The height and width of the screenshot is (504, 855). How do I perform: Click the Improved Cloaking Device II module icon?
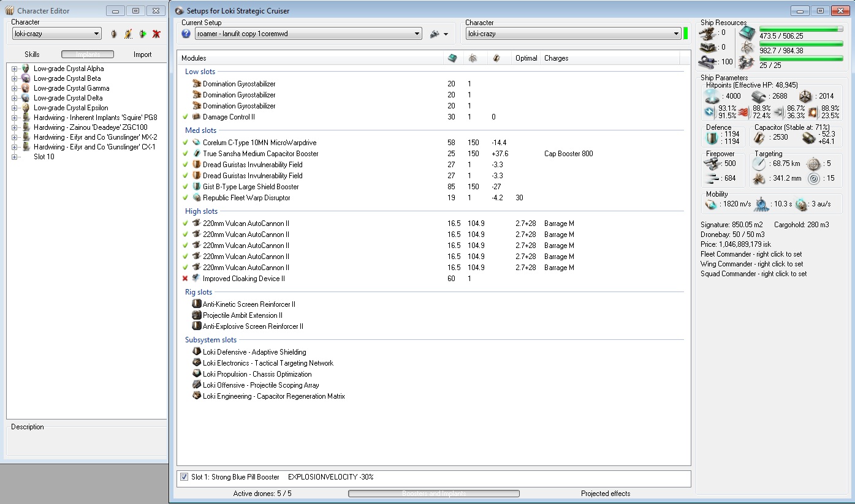[x=197, y=279]
